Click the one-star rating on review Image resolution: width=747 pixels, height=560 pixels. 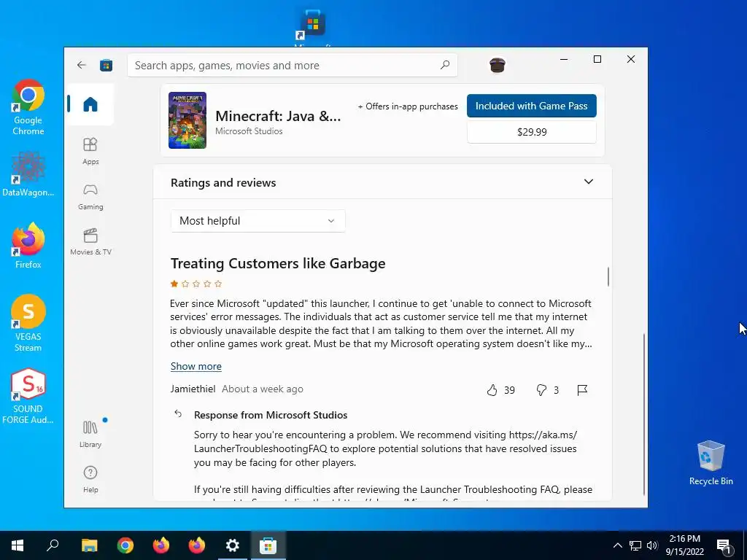[196, 284]
